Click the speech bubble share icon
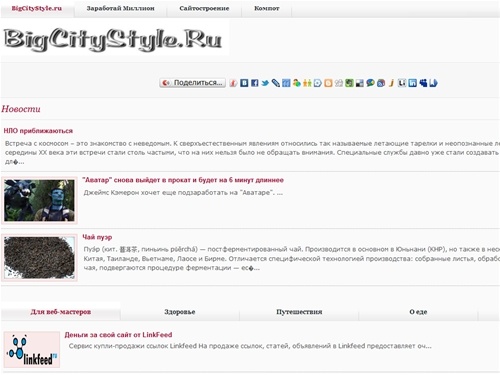Viewport: 500px width, 375px height. (370, 83)
